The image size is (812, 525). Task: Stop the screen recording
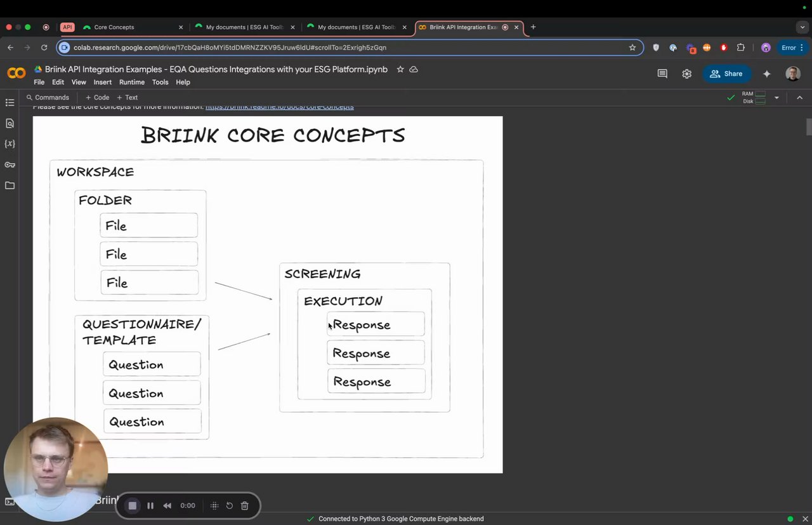[133, 505]
